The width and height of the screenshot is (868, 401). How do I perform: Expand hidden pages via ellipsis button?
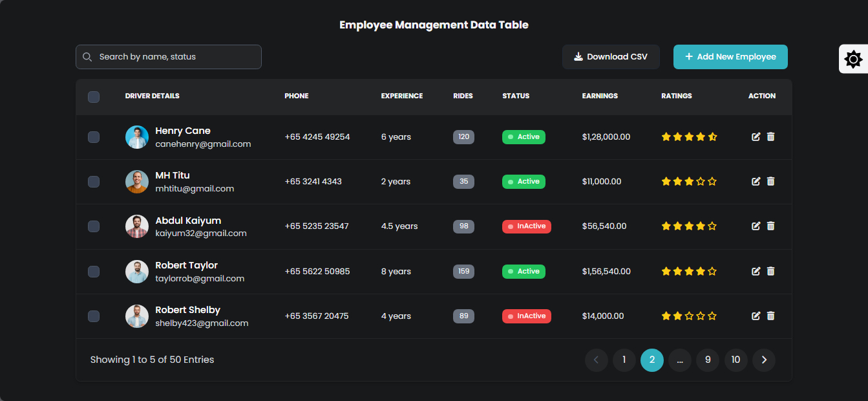pos(680,360)
